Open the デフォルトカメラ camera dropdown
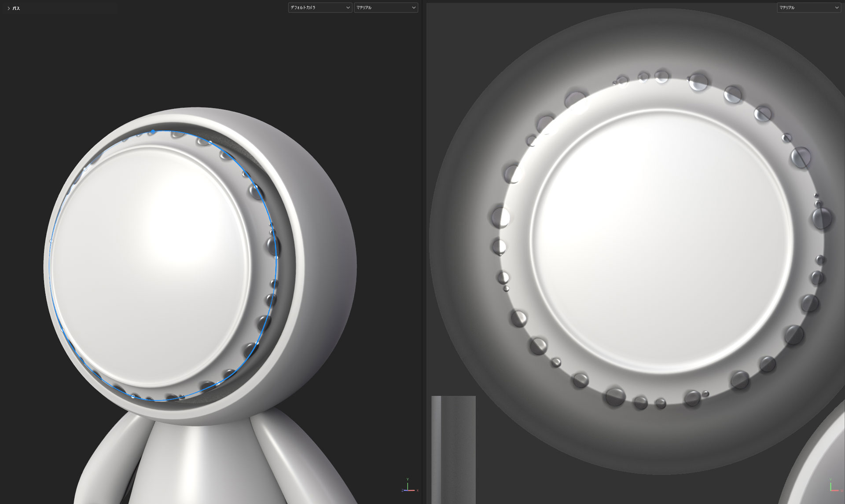Image resolution: width=845 pixels, height=504 pixels. point(320,7)
